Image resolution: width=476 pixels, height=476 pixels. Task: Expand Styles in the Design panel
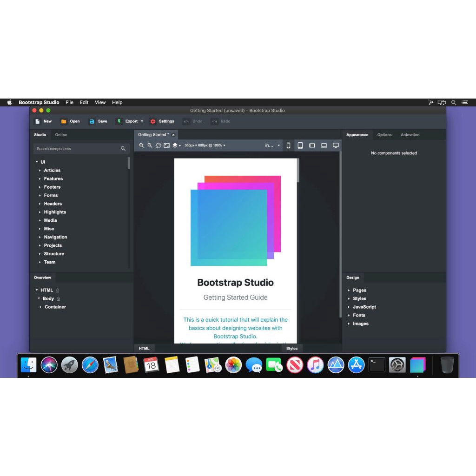[x=349, y=299]
